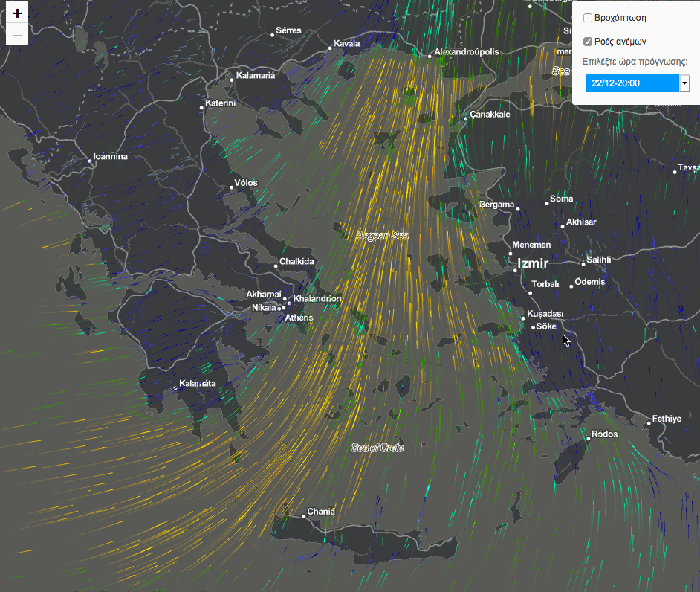Screen dimensions: 700x592
Task: Zoom out of the map
Action: (17, 35)
